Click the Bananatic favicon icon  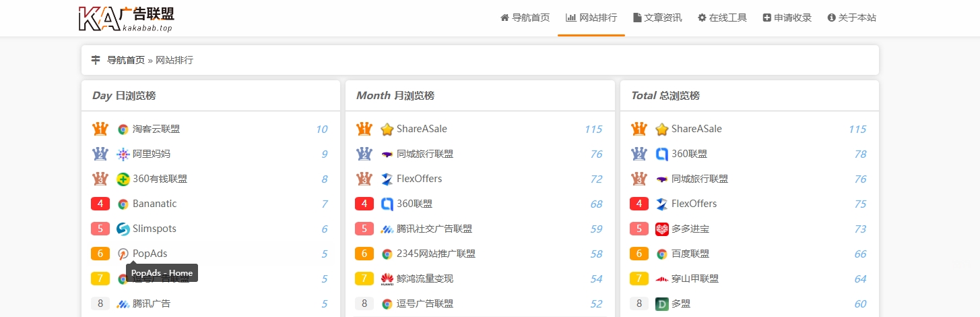coord(123,204)
